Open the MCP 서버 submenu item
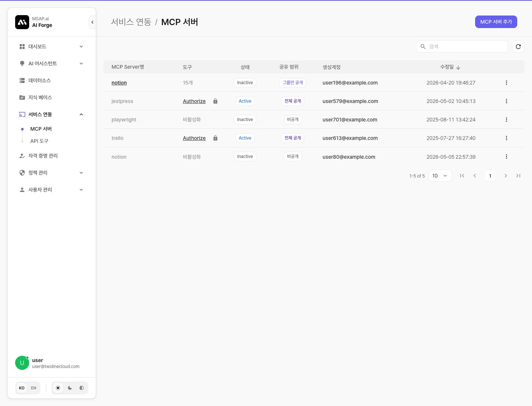 tap(41, 129)
